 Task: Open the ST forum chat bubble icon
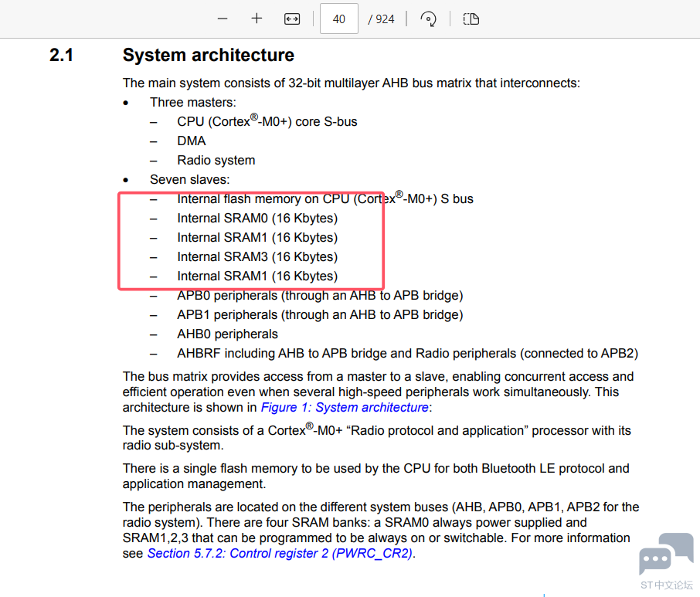coord(666,554)
